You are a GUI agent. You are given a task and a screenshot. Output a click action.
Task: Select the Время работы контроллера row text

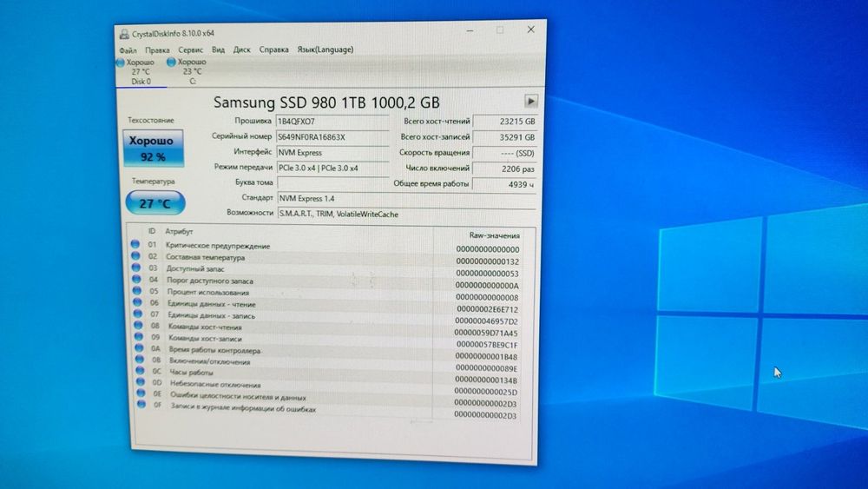[x=214, y=351]
